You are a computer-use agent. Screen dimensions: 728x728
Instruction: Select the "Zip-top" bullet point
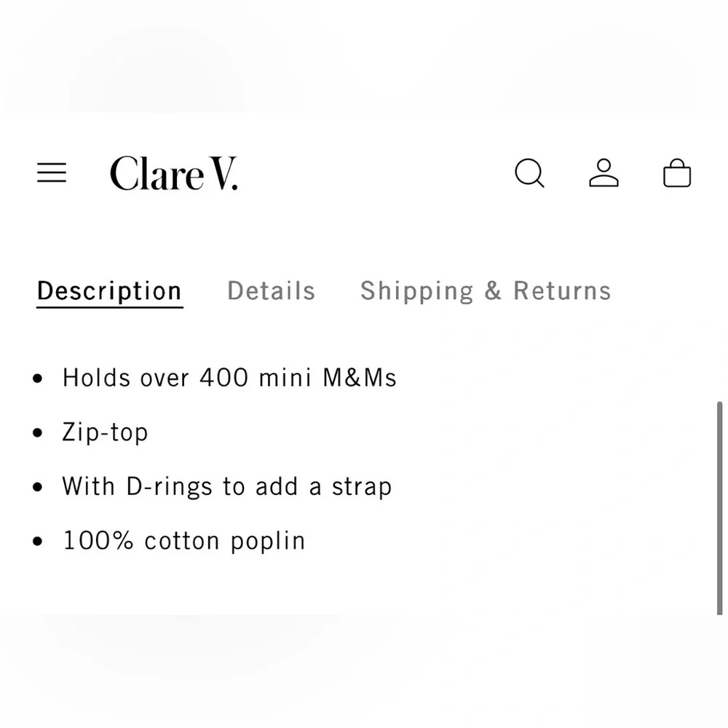tap(105, 432)
